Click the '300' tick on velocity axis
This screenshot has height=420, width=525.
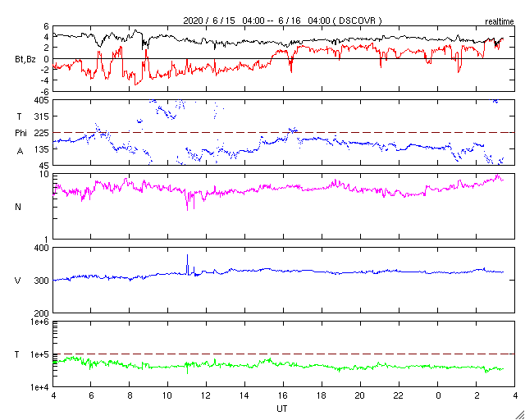(x=43, y=281)
